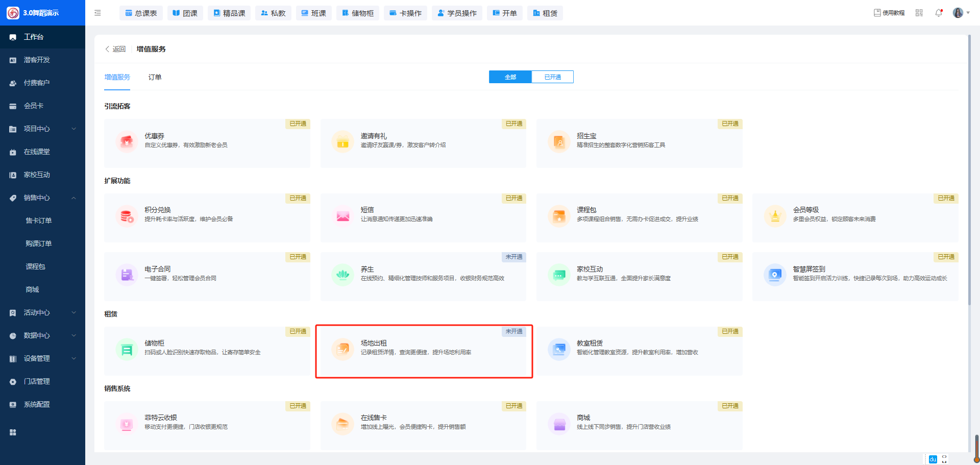Open the QR code grid icon
The height and width of the screenshot is (465, 980).
[x=919, y=13]
